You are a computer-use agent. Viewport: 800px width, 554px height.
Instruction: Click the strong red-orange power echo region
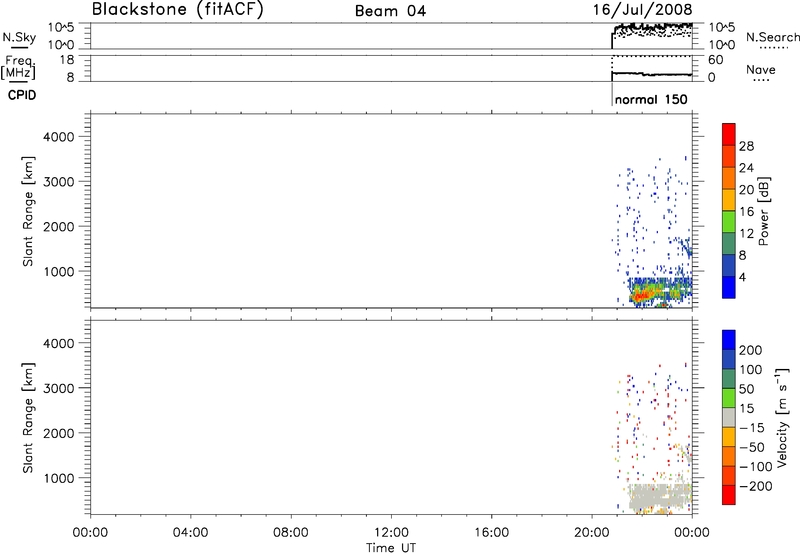pos(641,295)
